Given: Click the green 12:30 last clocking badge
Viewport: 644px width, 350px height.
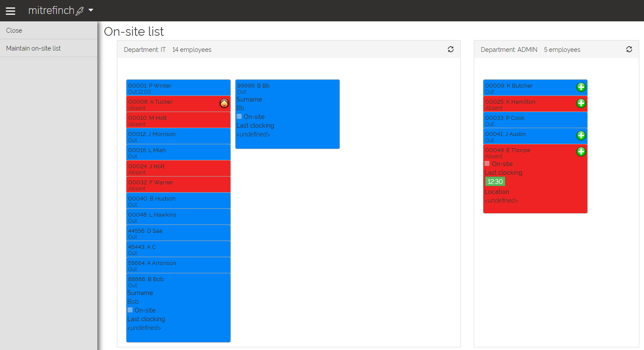Looking at the screenshot, I should pyautogui.click(x=495, y=181).
